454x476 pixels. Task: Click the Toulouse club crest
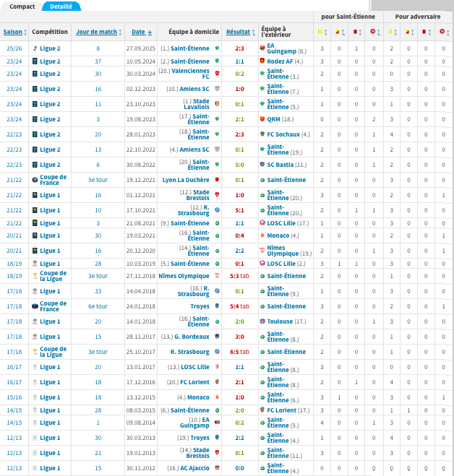[262, 321]
